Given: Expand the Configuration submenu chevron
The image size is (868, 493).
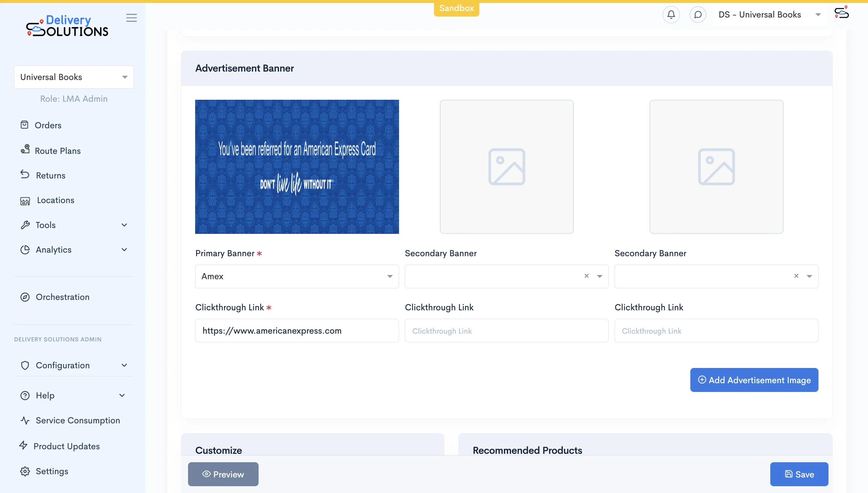Looking at the screenshot, I should point(124,365).
